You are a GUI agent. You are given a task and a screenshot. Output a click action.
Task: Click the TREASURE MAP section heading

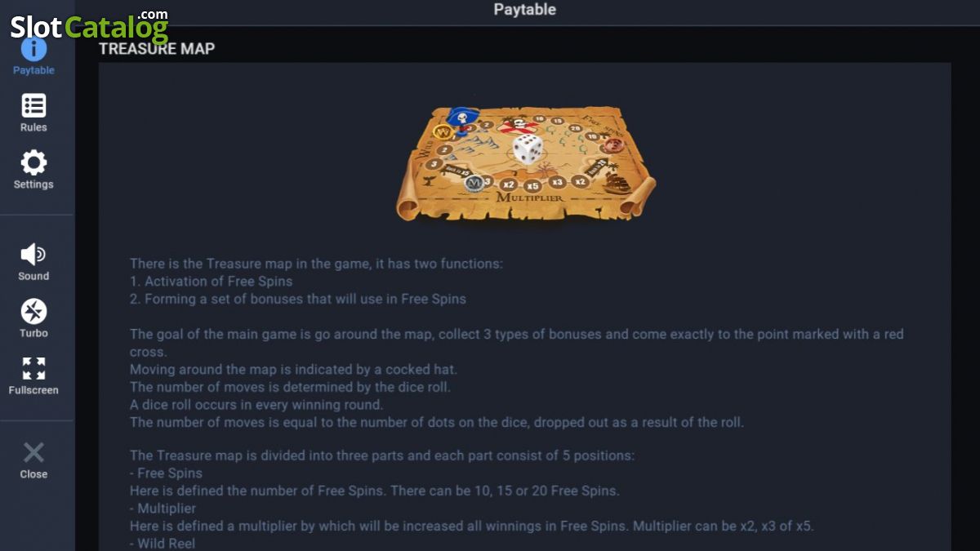157,49
